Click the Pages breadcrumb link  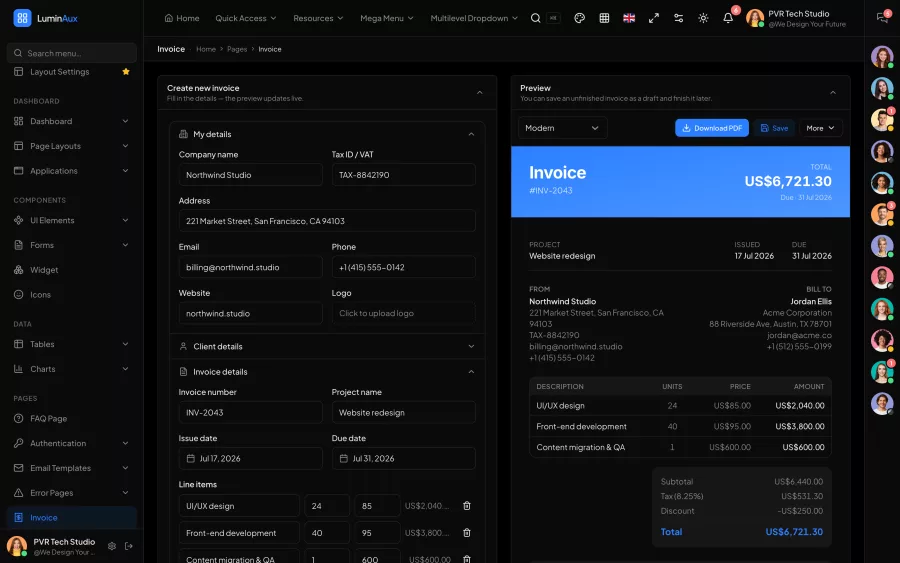236,49
